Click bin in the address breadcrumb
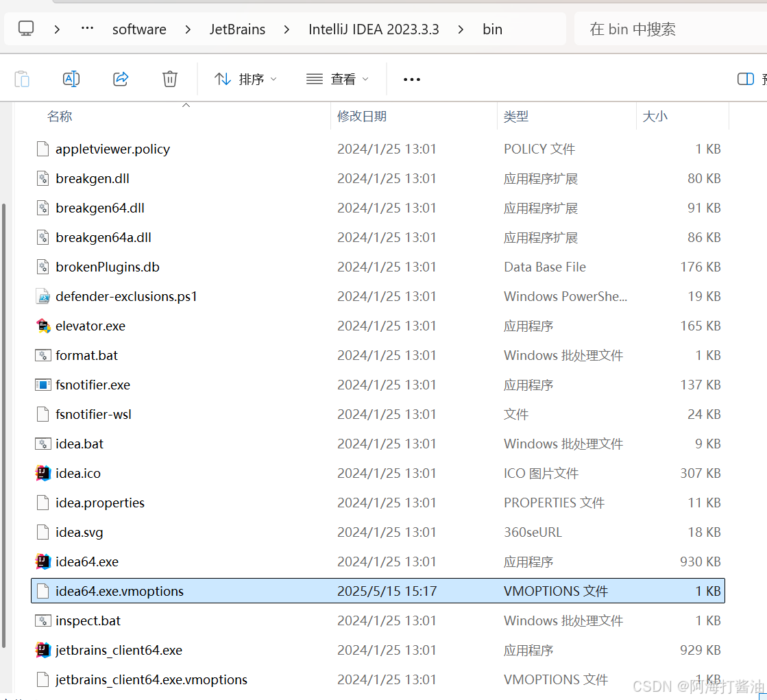The height and width of the screenshot is (700, 767). (x=493, y=29)
